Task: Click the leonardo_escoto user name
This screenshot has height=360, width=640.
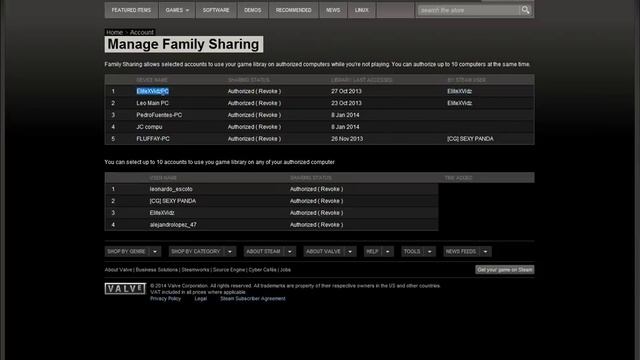Action: click(x=171, y=189)
